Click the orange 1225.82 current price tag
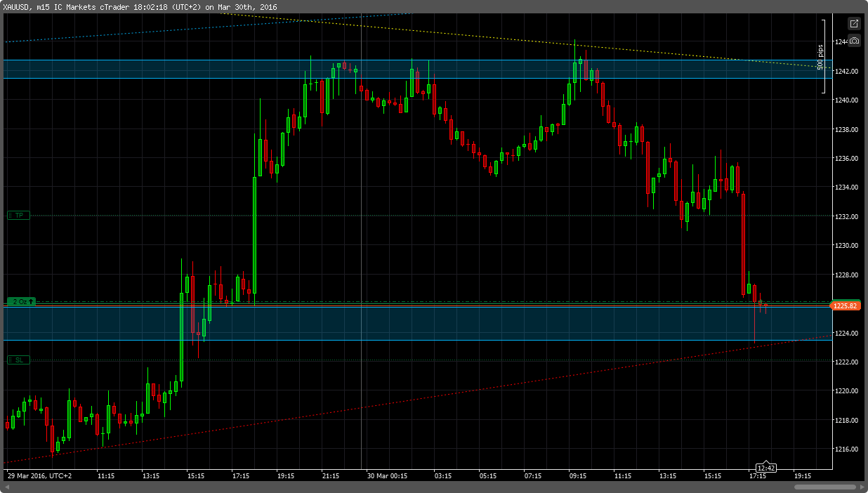The height and width of the screenshot is (493, 868). point(845,305)
